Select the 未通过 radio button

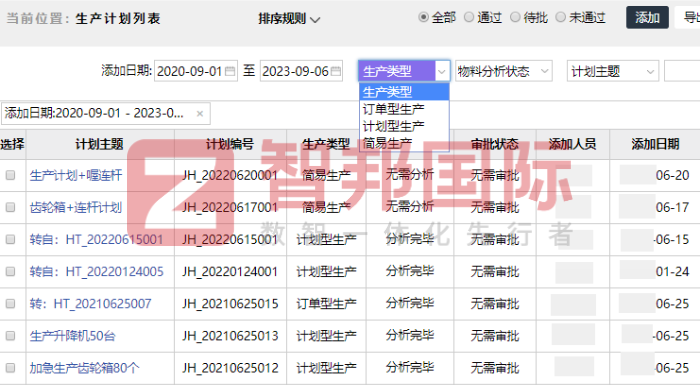[560, 17]
